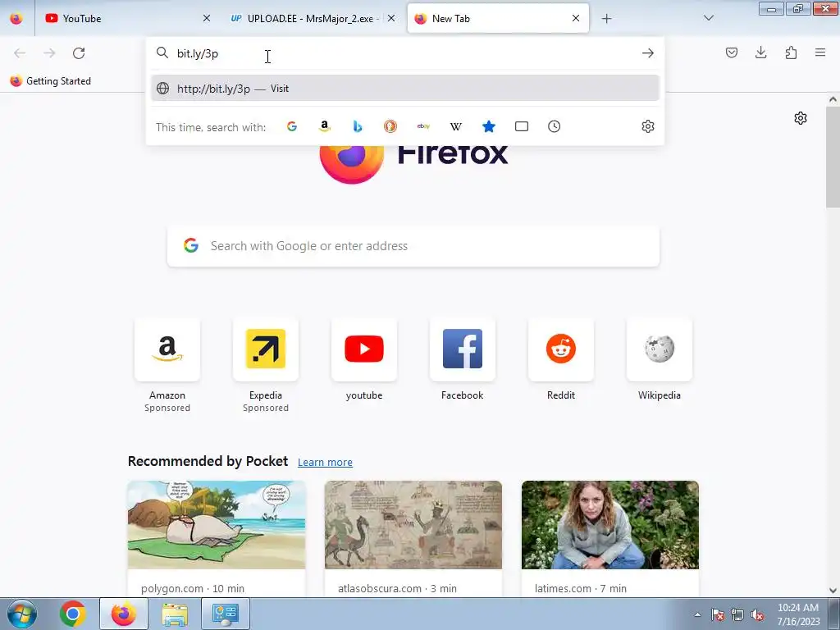
Task: Open the polygon.com Pocket story thumbnail
Action: [x=217, y=525]
